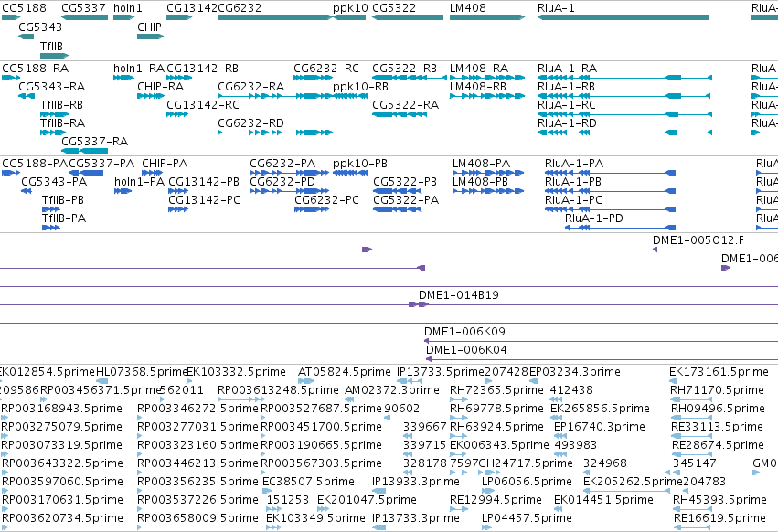Select the EP03234.3prime EST
778x532 pixels.
tap(533, 381)
